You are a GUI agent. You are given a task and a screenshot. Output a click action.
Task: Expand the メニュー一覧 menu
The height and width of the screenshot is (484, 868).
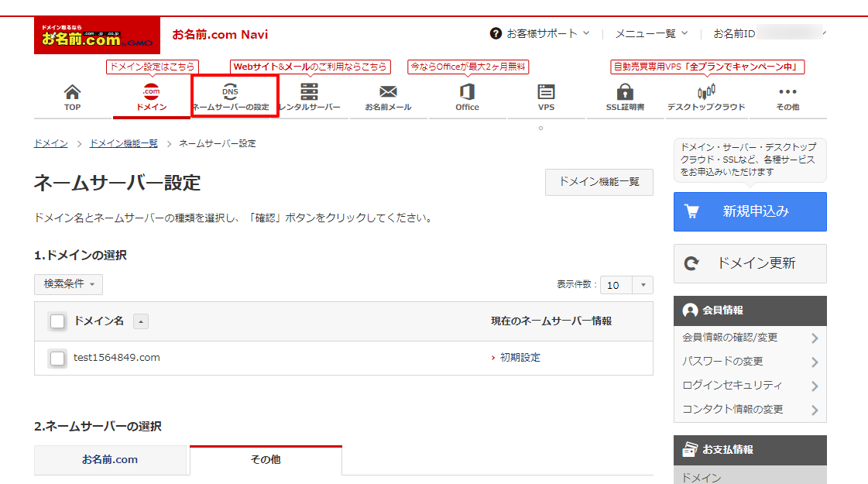point(651,34)
